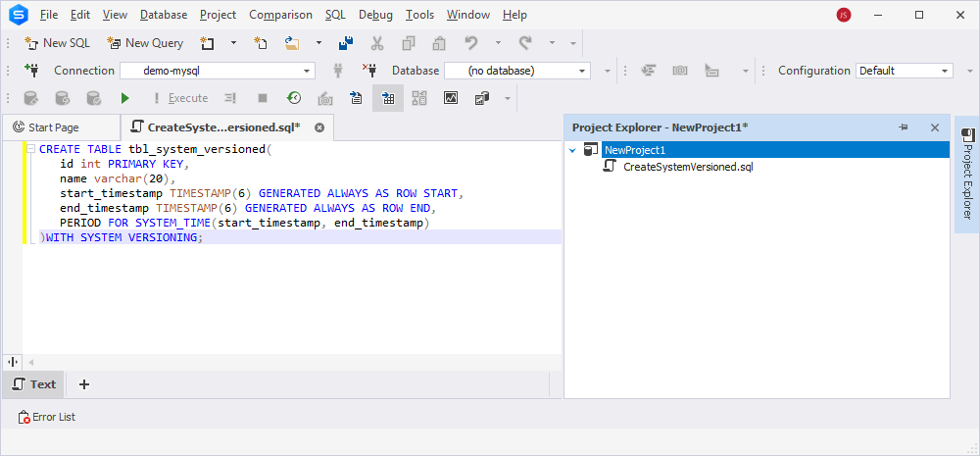Open the Database menu
The image size is (980, 456).
click(164, 15)
